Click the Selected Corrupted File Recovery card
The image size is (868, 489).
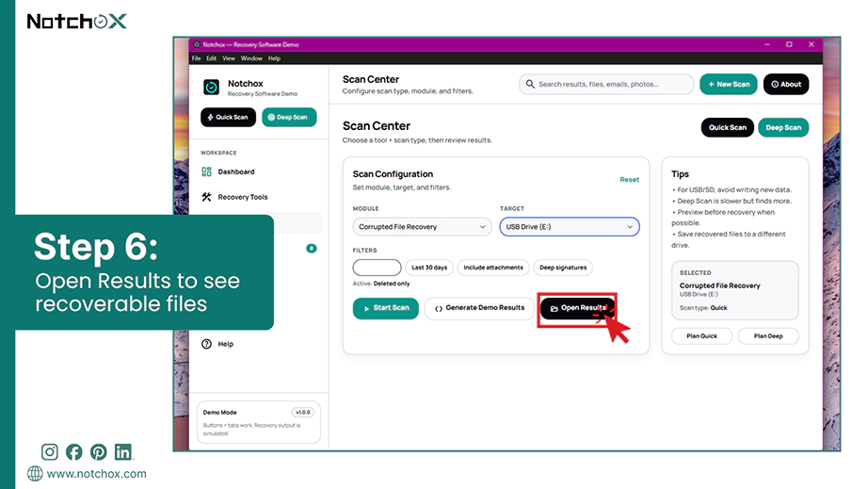click(735, 291)
